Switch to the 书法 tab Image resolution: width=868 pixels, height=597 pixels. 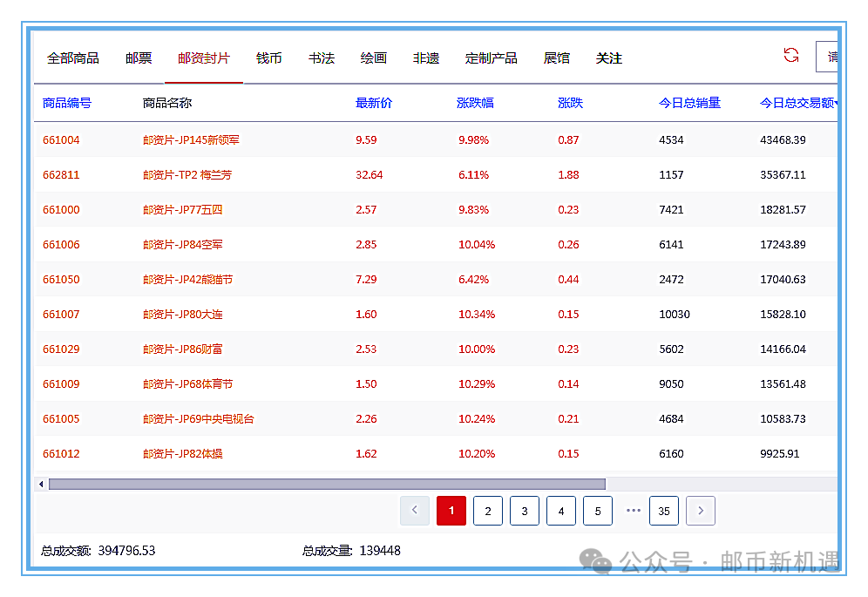322,58
